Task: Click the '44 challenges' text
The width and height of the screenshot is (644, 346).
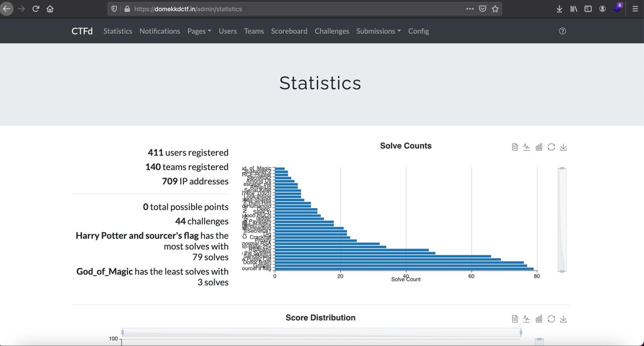Action: (202, 221)
